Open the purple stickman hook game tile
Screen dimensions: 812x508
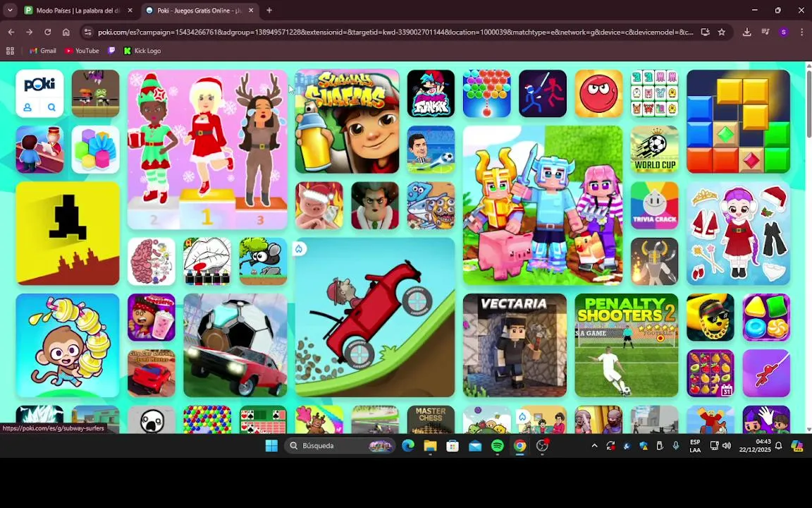point(766,373)
